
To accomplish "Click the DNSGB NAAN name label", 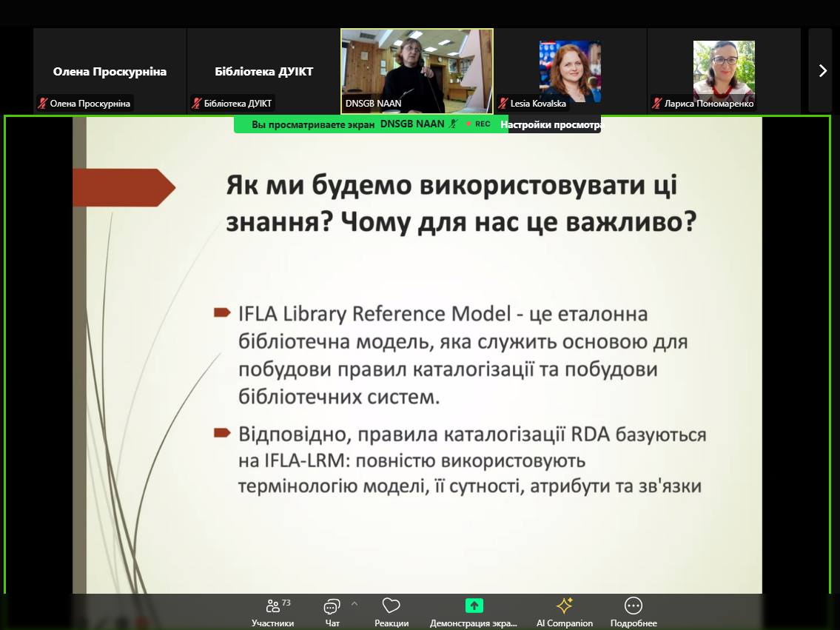I will click(x=373, y=104).
